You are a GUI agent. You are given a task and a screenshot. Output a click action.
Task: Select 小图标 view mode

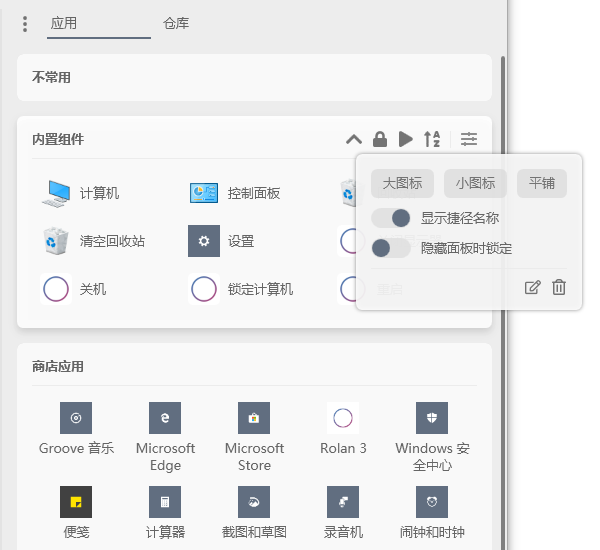tap(475, 183)
